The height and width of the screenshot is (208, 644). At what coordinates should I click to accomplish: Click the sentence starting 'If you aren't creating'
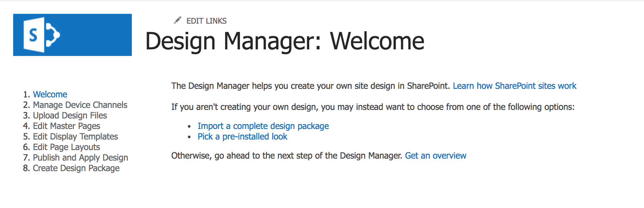(373, 107)
